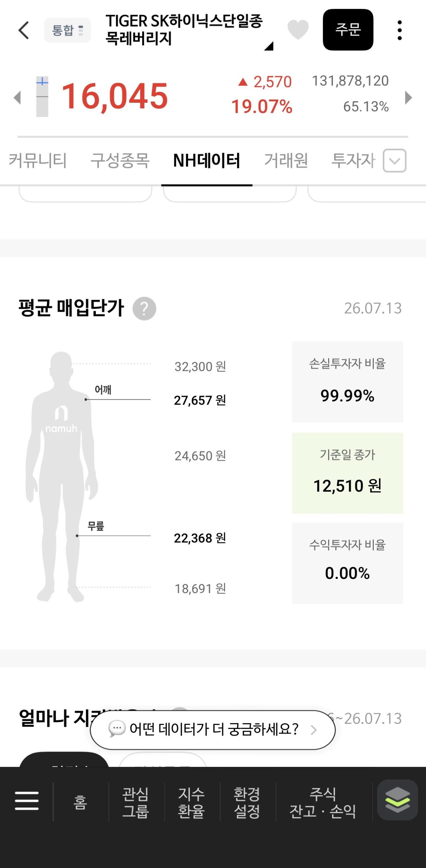Go to 주식 잔고·손익
This screenshot has width=426, height=868.
323,802
